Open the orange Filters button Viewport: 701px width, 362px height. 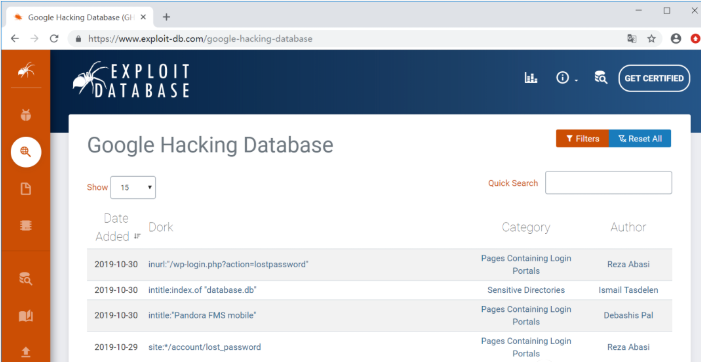coord(583,139)
